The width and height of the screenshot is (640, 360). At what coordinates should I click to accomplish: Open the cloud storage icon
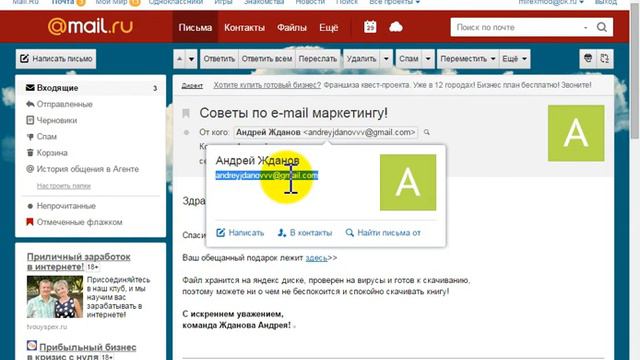click(x=396, y=27)
